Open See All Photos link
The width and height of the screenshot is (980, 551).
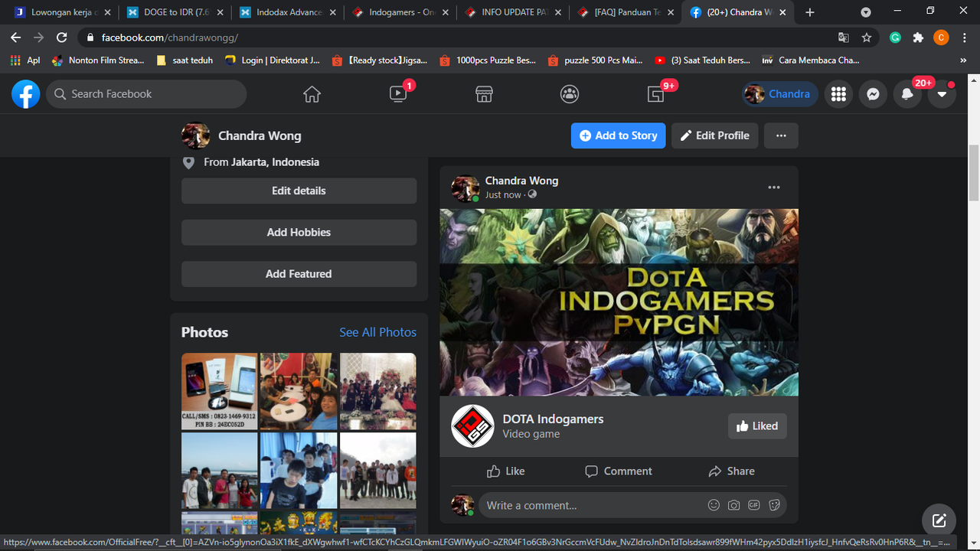[378, 332]
